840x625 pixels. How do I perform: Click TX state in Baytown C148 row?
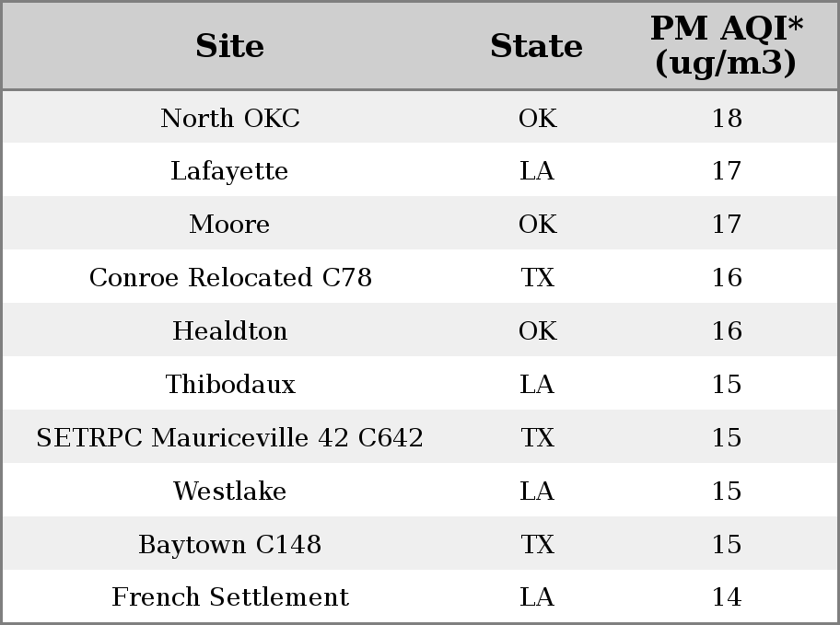537,544
